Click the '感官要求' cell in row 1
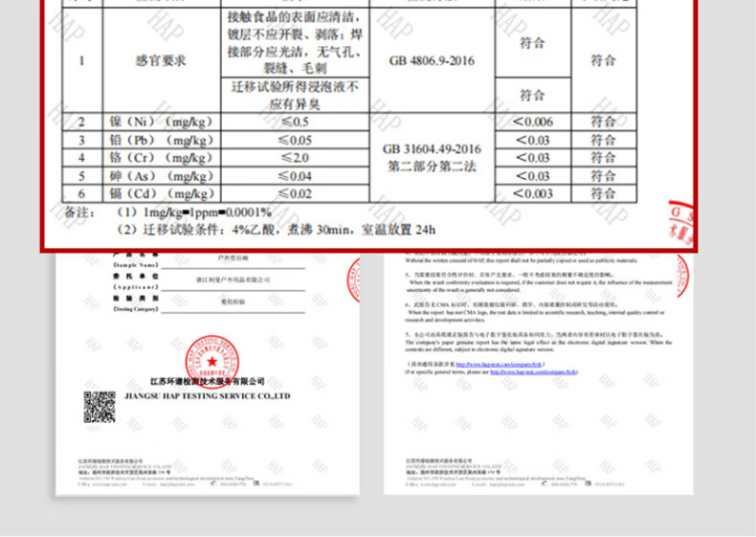This screenshot has width=756, height=537. [x=161, y=60]
